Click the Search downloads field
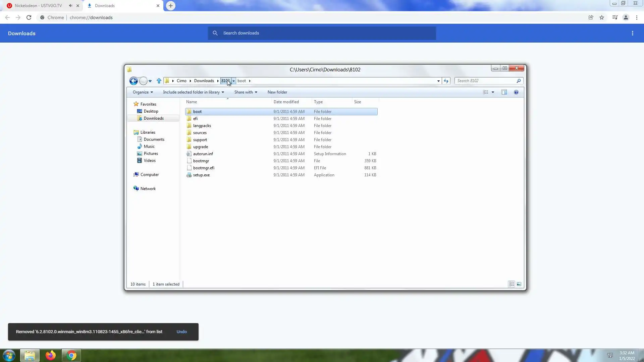This screenshot has height=362, width=644. coord(322,33)
